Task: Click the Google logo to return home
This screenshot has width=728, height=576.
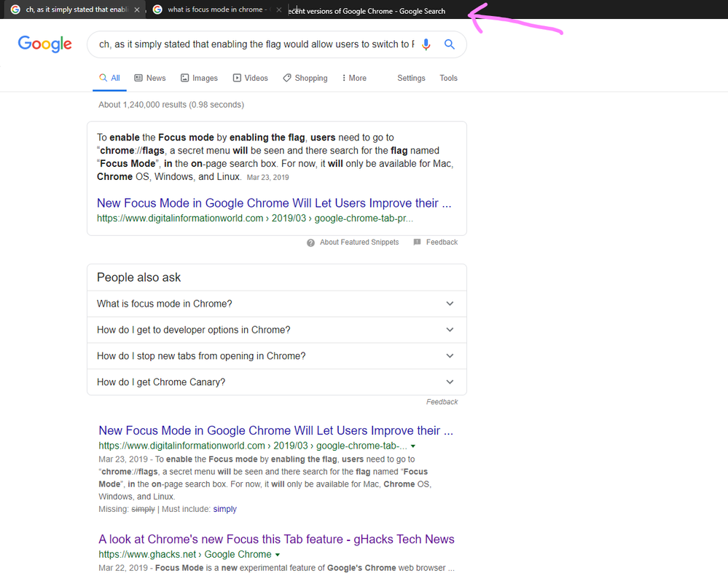Action: coord(44,44)
